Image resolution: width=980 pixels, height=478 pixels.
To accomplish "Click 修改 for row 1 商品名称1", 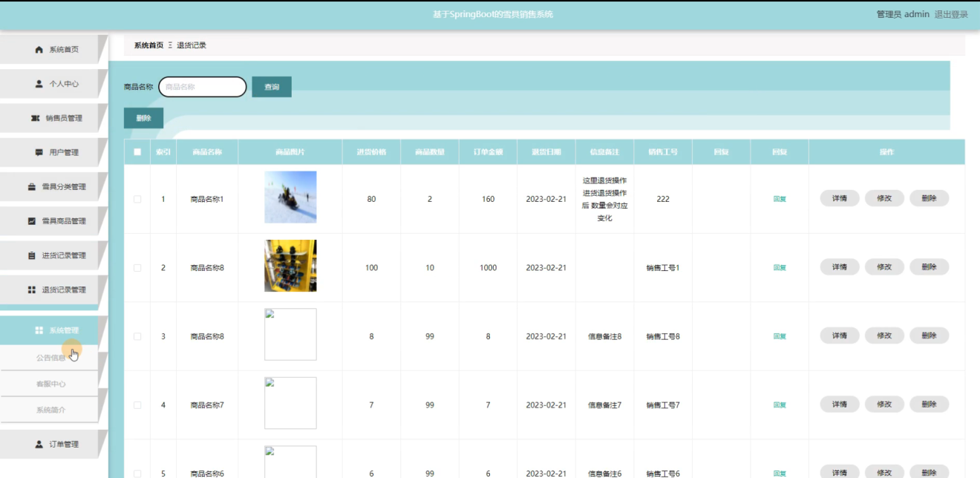I will [x=884, y=198].
